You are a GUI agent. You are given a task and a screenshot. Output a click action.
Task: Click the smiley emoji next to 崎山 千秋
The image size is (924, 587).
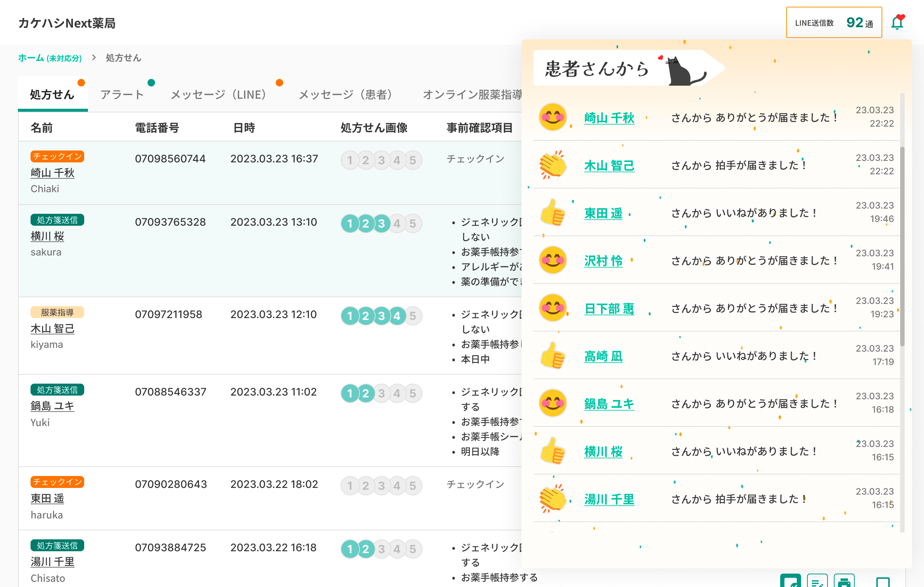tap(553, 117)
